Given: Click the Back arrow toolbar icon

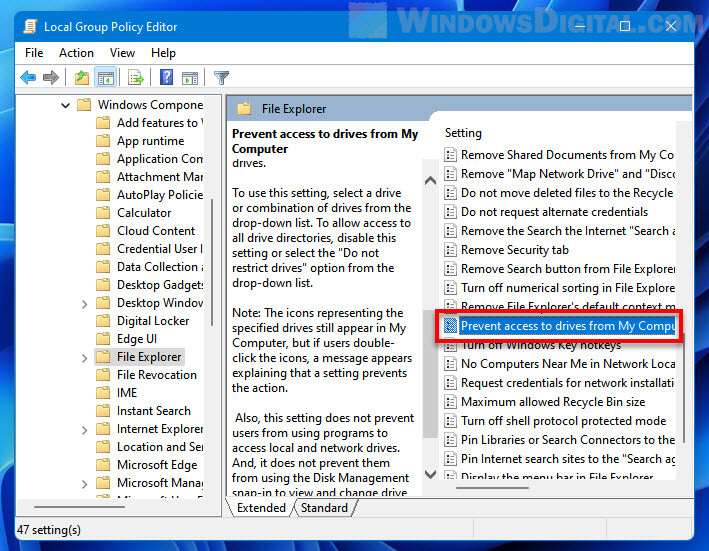Looking at the screenshot, I should coord(28,77).
